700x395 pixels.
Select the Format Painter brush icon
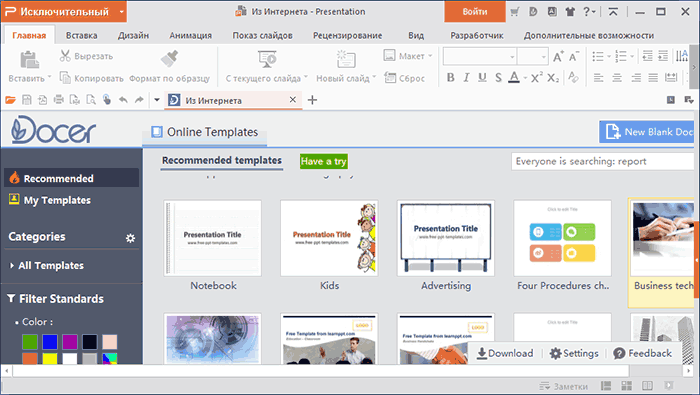click(169, 58)
